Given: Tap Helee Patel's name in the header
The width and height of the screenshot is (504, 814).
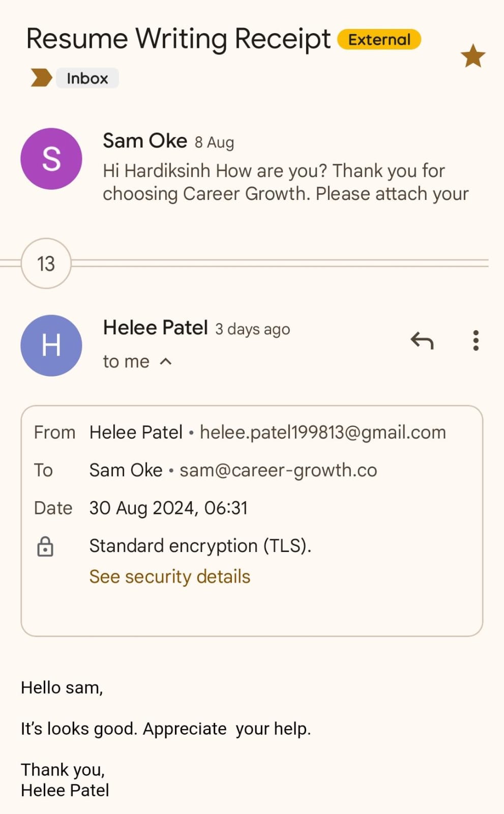Looking at the screenshot, I should coord(155,328).
